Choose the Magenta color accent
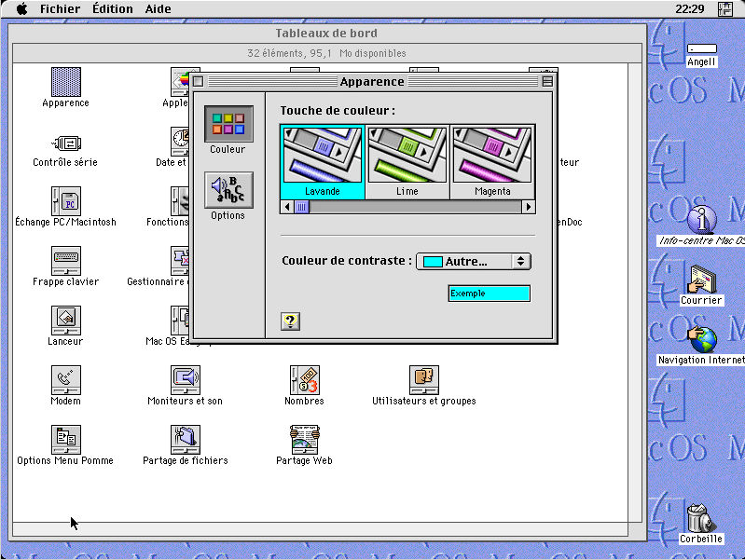Screen dimensions: 745x560 tap(492, 162)
